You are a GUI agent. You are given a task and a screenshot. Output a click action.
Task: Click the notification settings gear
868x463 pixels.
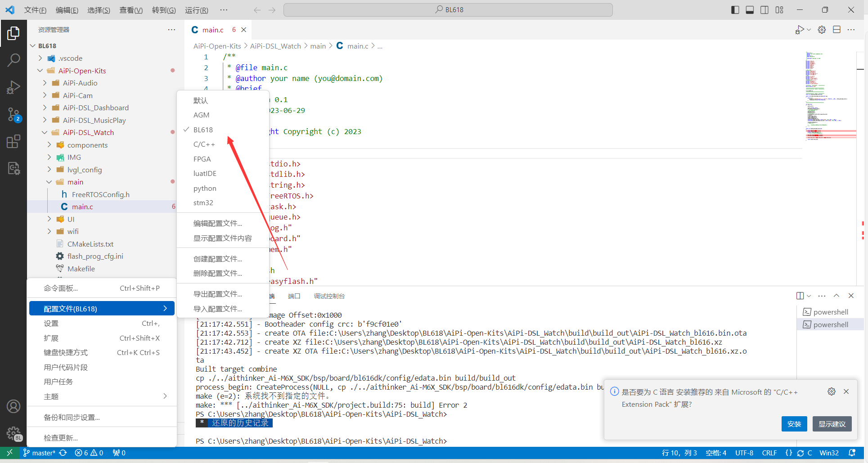[x=832, y=391]
